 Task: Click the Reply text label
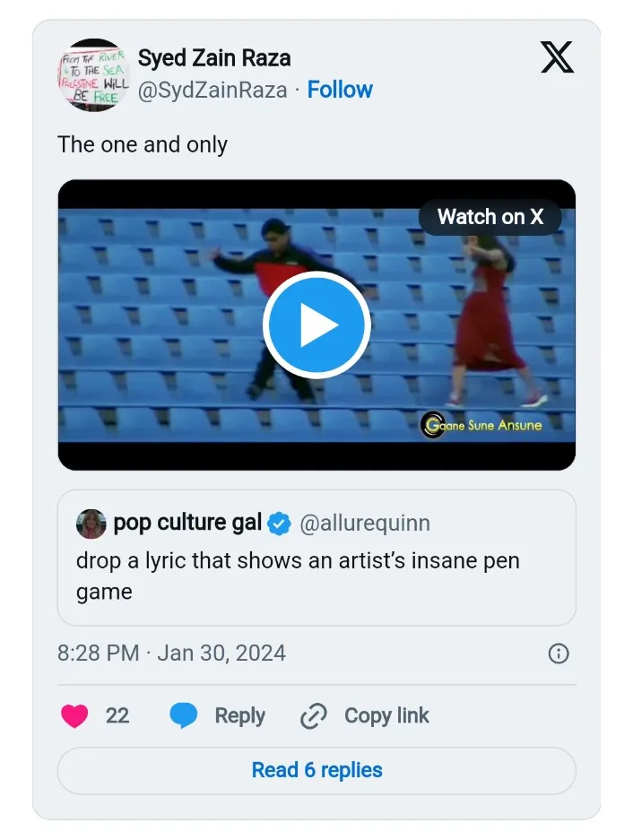point(239,715)
